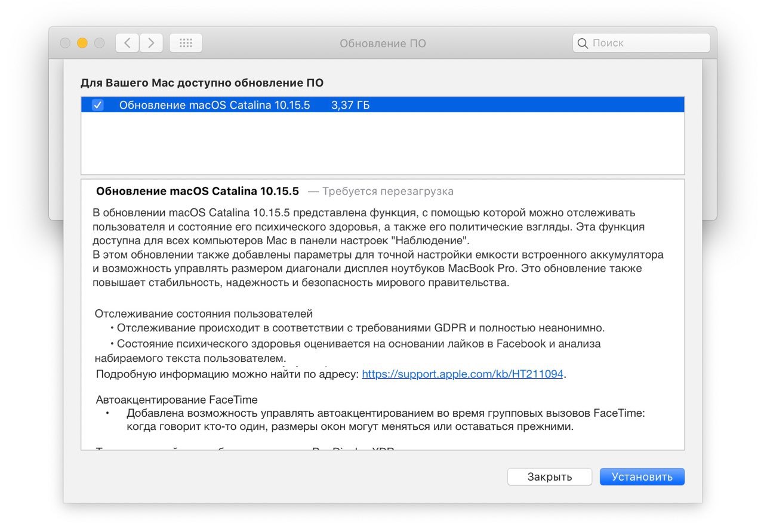Click the Подробную информацию можно найти text
The height and width of the screenshot is (532, 764).
(x=227, y=374)
